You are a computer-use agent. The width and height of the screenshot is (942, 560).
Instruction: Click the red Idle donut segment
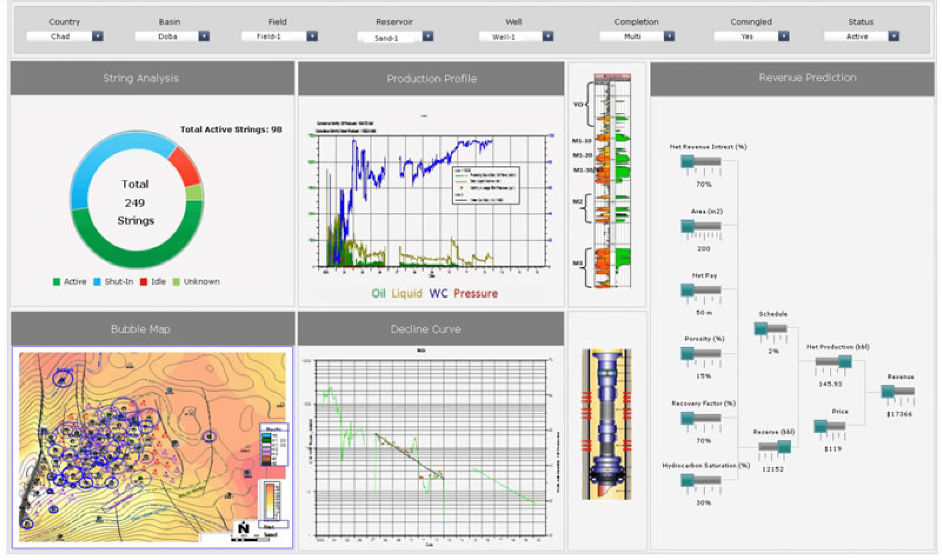coord(184,167)
